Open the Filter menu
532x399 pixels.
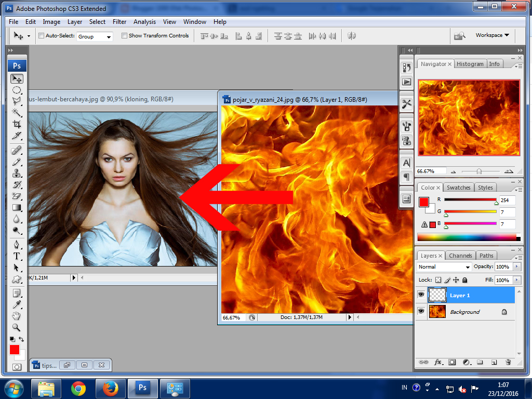(119, 22)
